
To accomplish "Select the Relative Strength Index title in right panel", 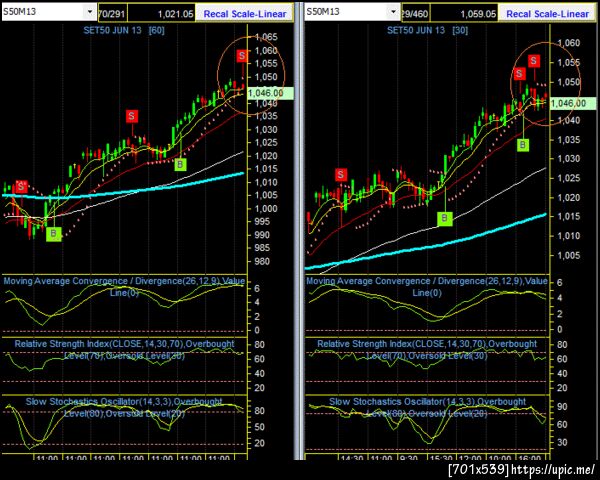I will click(x=427, y=349).
